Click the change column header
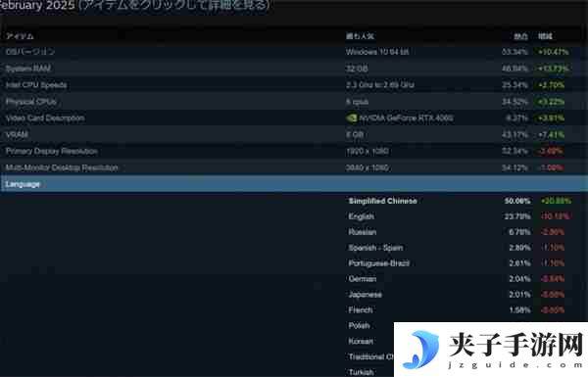Screen dimensions: 588x377 (x=545, y=36)
